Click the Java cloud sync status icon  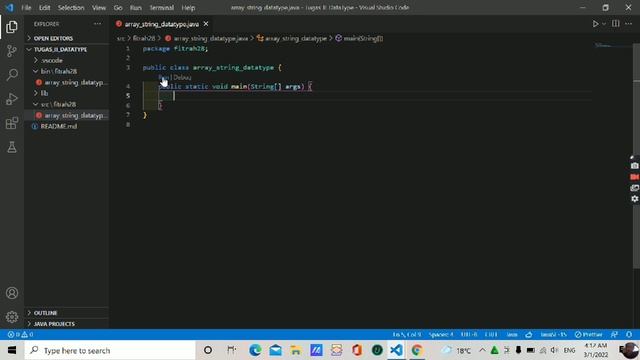(x=529, y=335)
